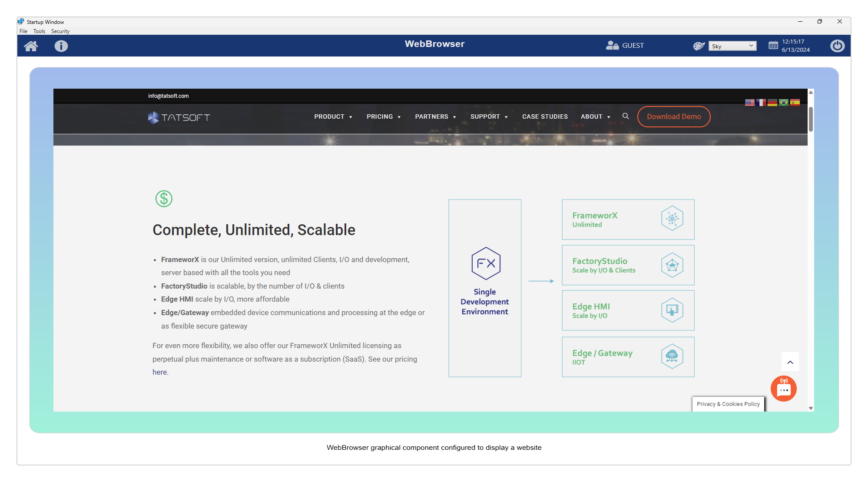Click the power logoff icon
Screen dimensions: 868x482
837,46
